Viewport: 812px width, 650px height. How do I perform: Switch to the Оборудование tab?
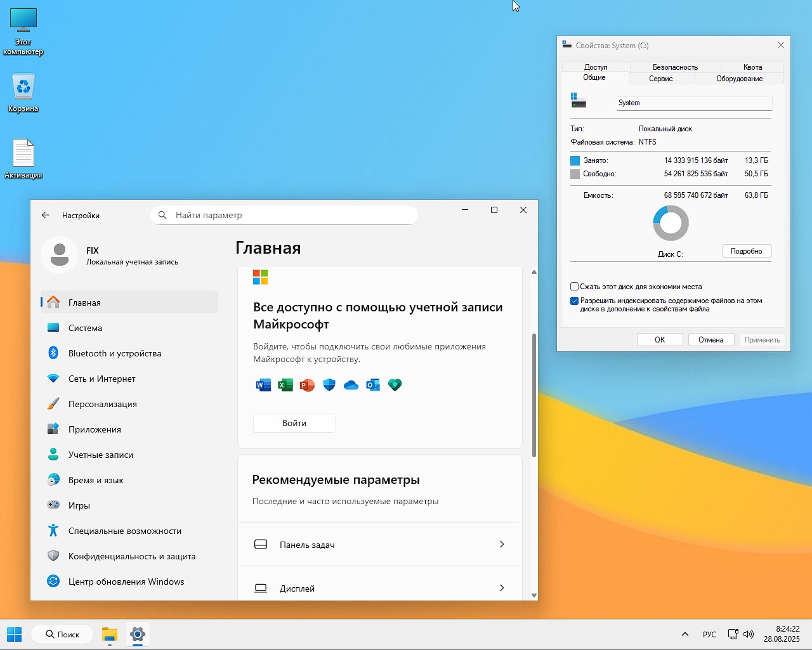(x=740, y=79)
